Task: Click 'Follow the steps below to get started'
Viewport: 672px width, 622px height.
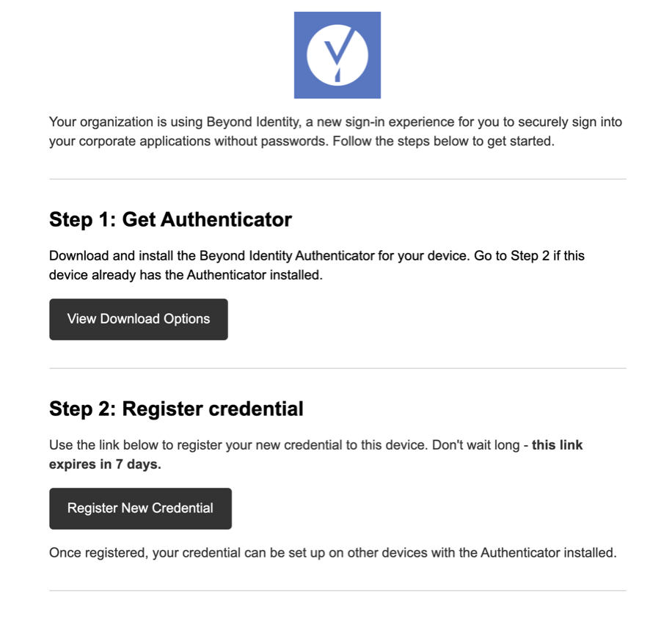Action: tap(443, 141)
